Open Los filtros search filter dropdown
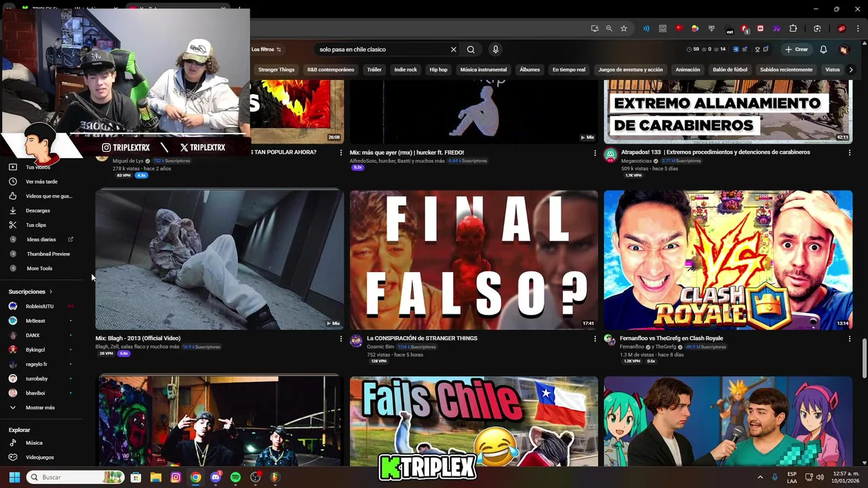The height and width of the screenshot is (488, 868). pyautogui.click(x=266, y=49)
